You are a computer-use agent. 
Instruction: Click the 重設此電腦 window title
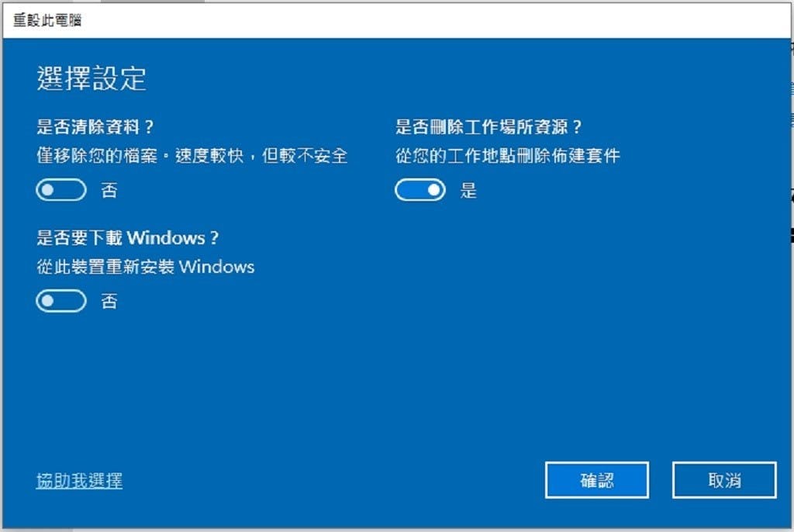47,20
